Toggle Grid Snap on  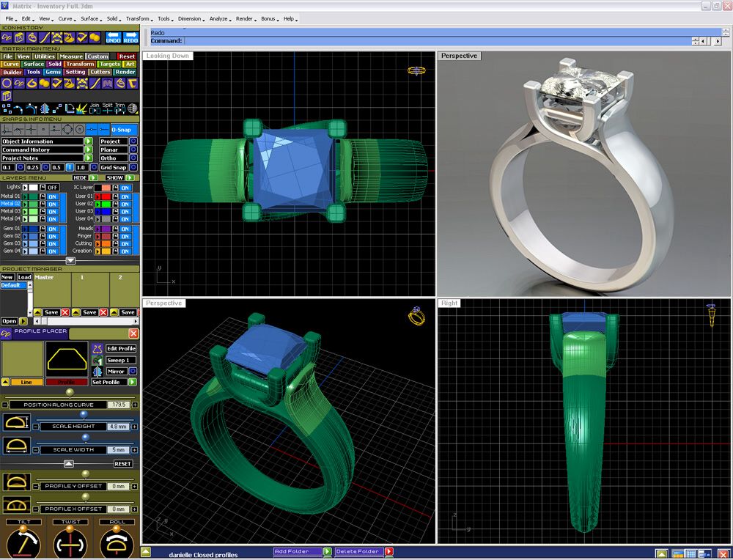(x=133, y=168)
